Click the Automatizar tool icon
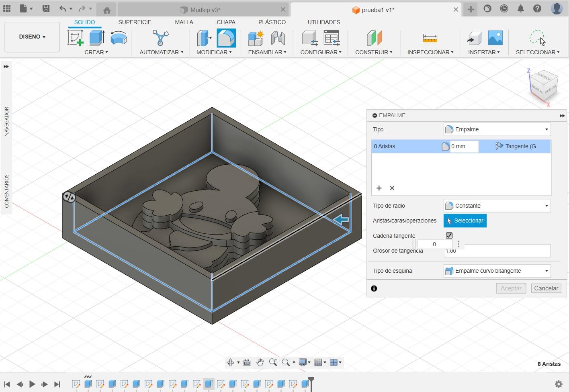569x392 pixels. click(x=161, y=38)
